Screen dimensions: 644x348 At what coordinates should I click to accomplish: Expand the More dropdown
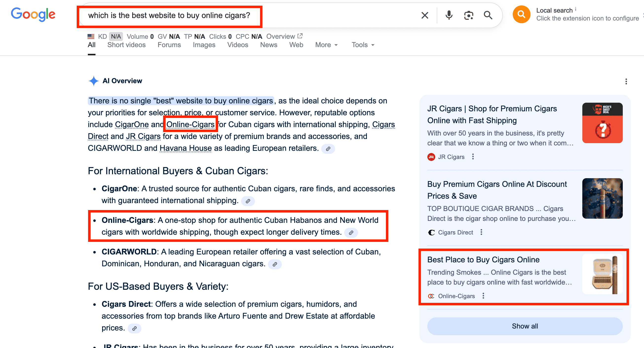[x=326, y=45]
